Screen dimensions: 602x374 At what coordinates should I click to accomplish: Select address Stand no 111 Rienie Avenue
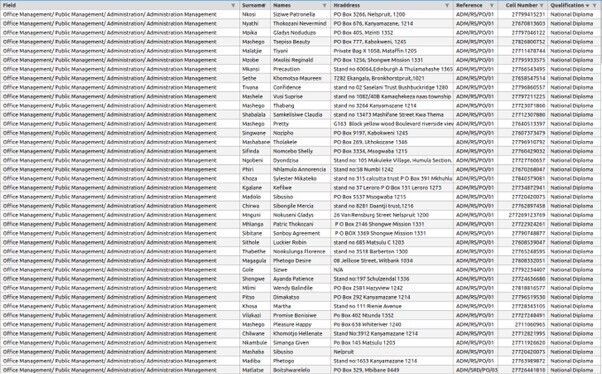point(392,306)
